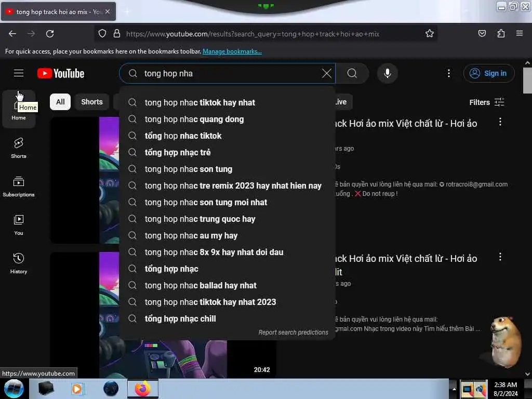Viewport: 532px width, 399px height.
Task: Choose suggestion 'tong hop nhac ballad hay nhat'
Action: (227, 285)
